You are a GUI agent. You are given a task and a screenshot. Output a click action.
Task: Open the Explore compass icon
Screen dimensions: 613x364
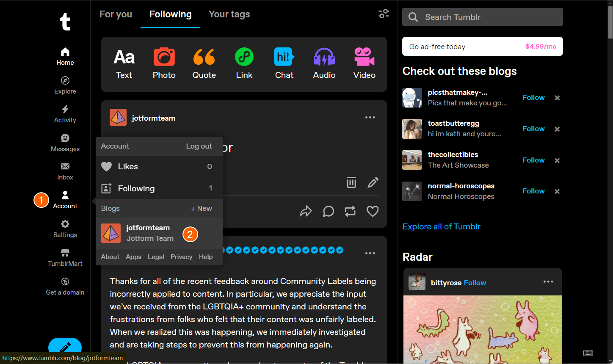(65, 80)
